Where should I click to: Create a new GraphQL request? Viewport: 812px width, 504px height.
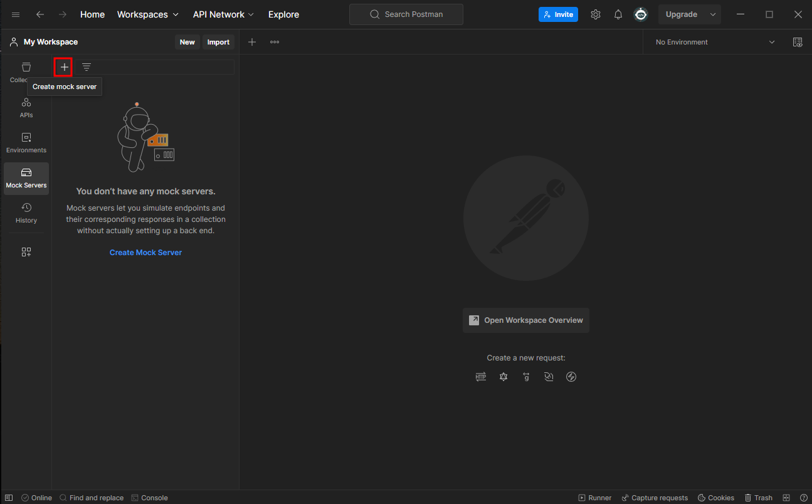pyautogui.click(x=504, y=377)
